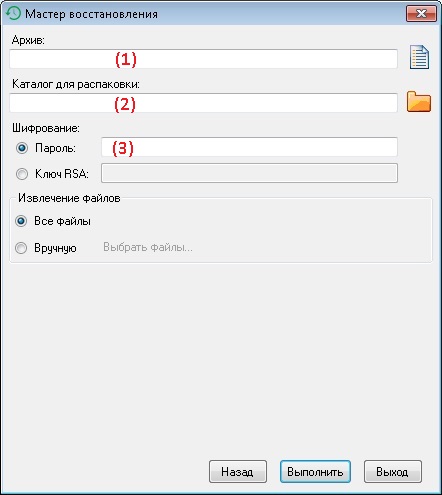Image resolution: width=442 pixels, height=495 pixels.
Task: Click the Каталог для распаковки label text
Action: click(x=76, y=84)
